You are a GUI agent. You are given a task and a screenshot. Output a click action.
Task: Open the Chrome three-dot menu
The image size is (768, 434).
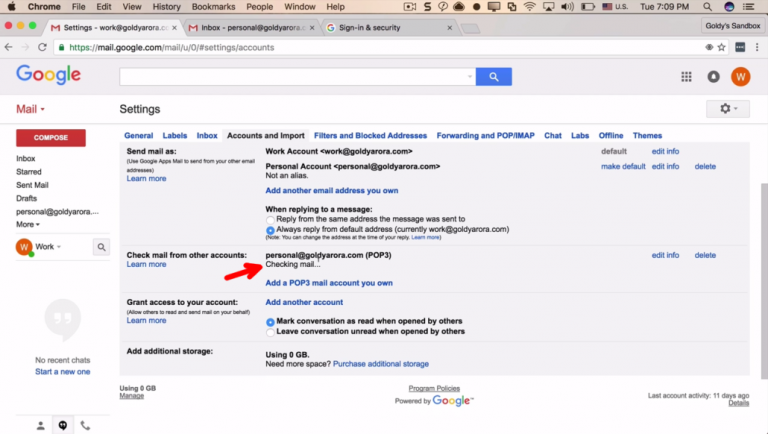(757, 47)
